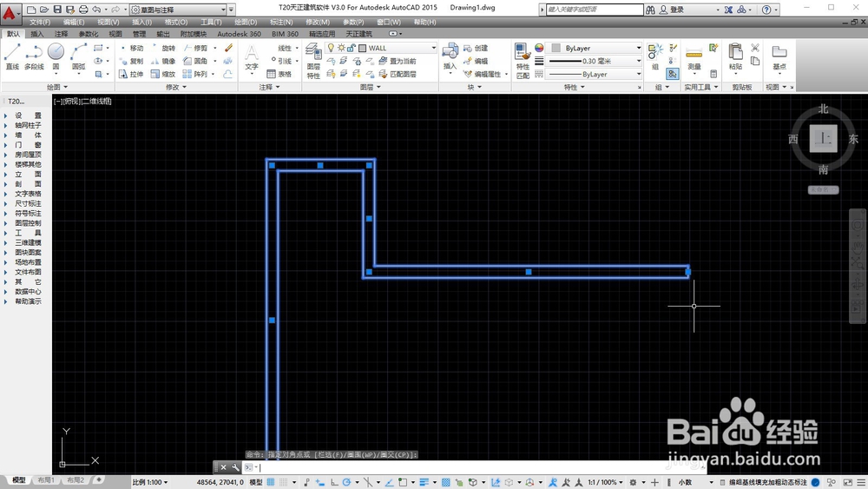Click the 修剪 trim tool
868x489 pixels.
coord(195,48)
